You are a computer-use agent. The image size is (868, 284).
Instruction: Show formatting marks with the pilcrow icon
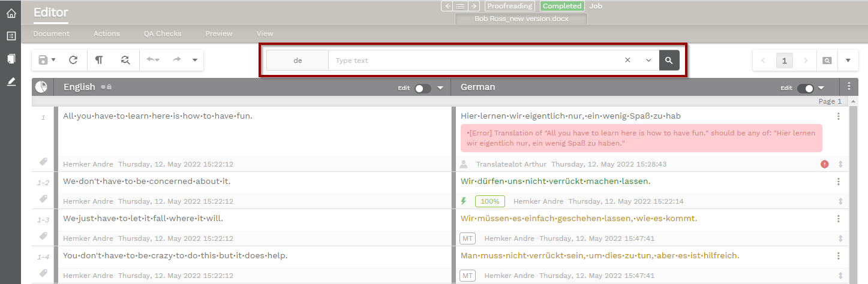tap(99, 60)
